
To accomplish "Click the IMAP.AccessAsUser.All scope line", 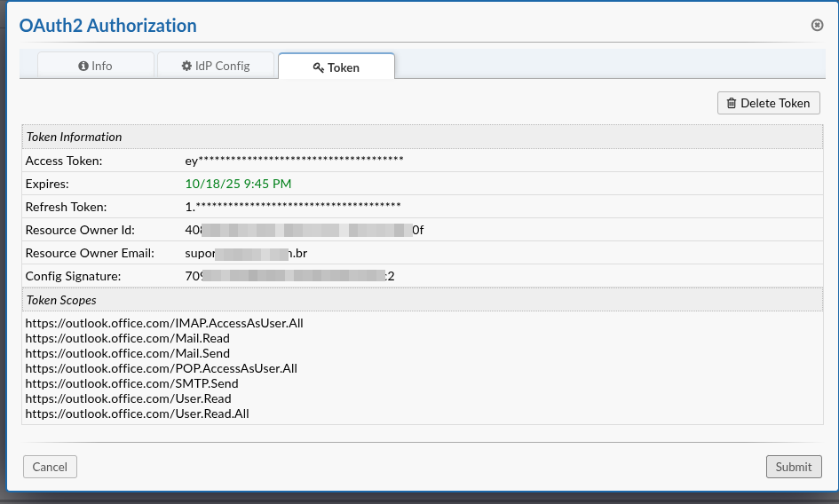I will (x=164, y=323).
